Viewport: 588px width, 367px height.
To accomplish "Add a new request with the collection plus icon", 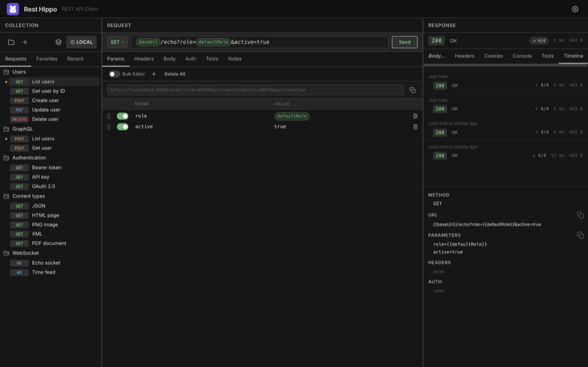I will tap(25, 42).
